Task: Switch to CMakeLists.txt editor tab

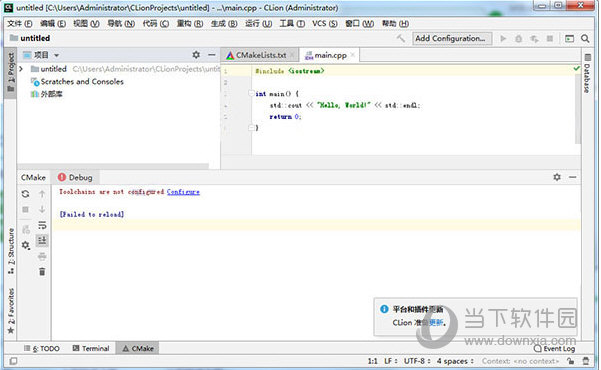Action: tap(261, 55)
